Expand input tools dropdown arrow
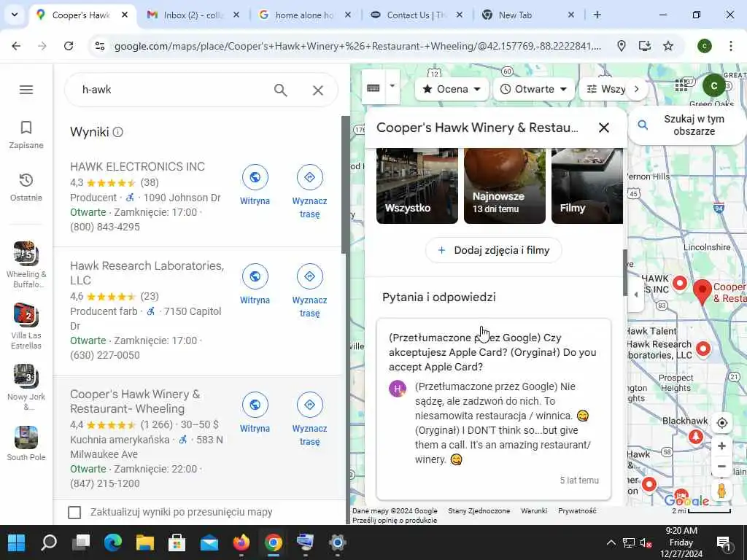Image resolution: width=747 pixels, height=560 pixels. pos(392,86)
